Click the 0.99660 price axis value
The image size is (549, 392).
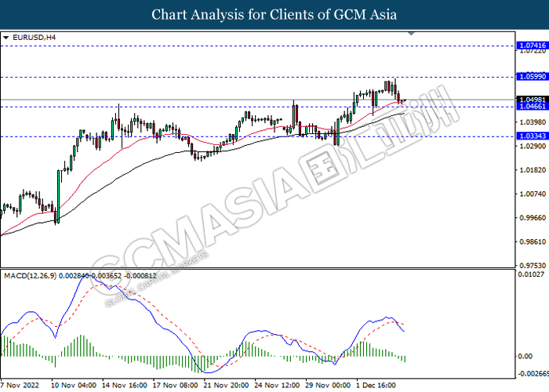pyautogui.click(x=533, y=218)
